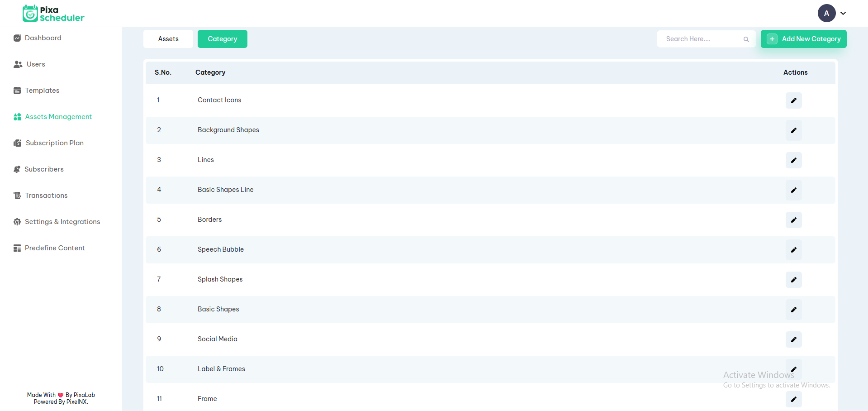Open edit for Speech Bubble category

(793, 250)
